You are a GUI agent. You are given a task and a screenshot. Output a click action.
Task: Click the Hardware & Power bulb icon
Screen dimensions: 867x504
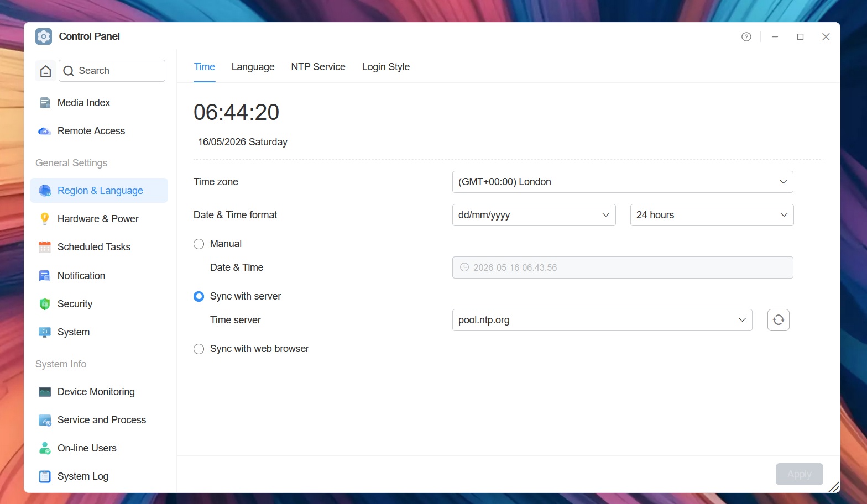pyautogui.click(x=45, y=219)
